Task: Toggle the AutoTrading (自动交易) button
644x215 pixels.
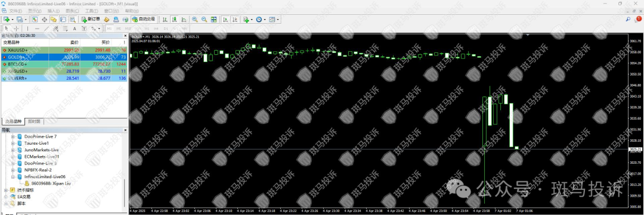Action: tap(143, 19)
